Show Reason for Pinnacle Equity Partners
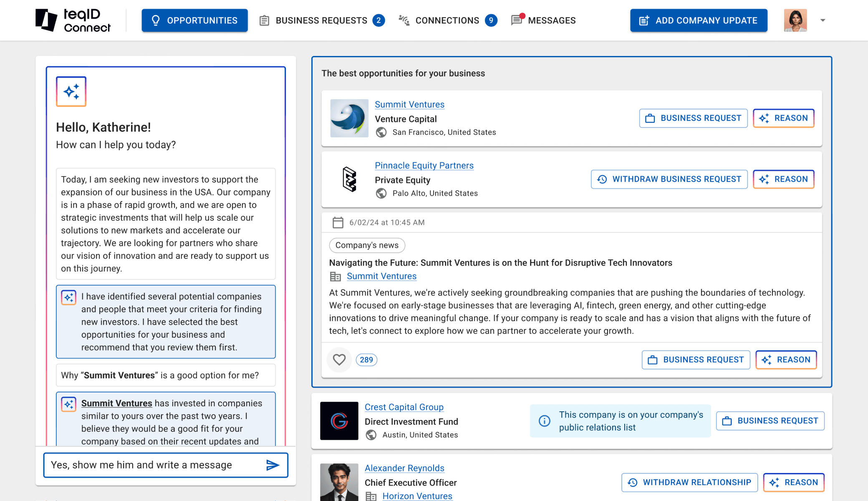 click(x=784, y=179)
